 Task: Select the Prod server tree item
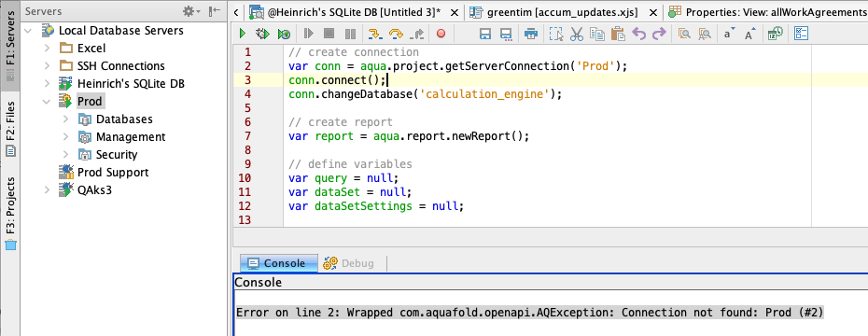tap(89, 102)
